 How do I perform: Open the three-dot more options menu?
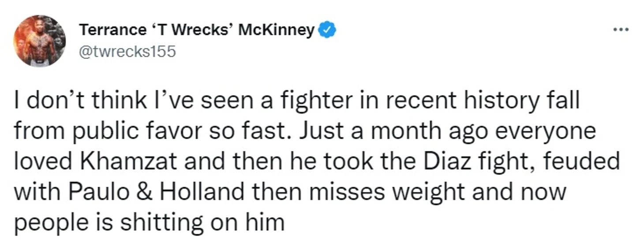click(621, 30)
